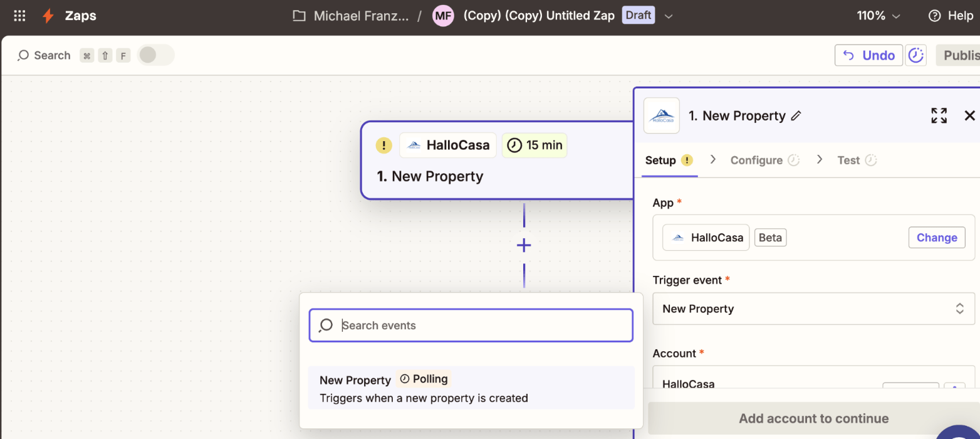
Task: Open the 110% zoom level dropdown
Action: pyautogui.click(x=878, y=16)
